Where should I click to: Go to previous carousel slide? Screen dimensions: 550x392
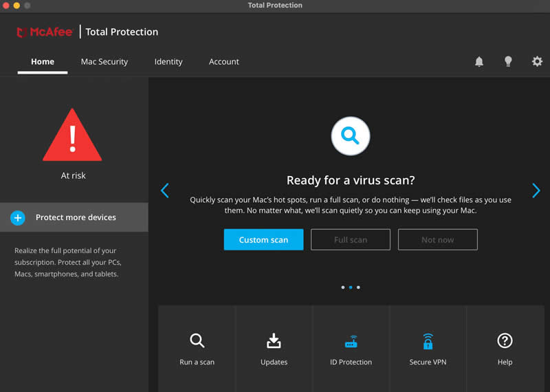(x=165, y=190)
